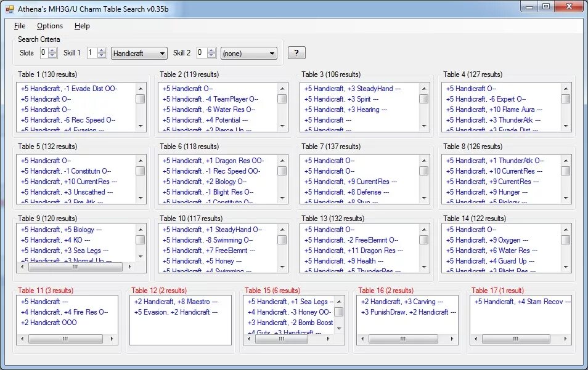Decrease the Skill 2 value with down arrow
Image resolution: width=588 pixels, height=370 pixels.
point(211,55)
